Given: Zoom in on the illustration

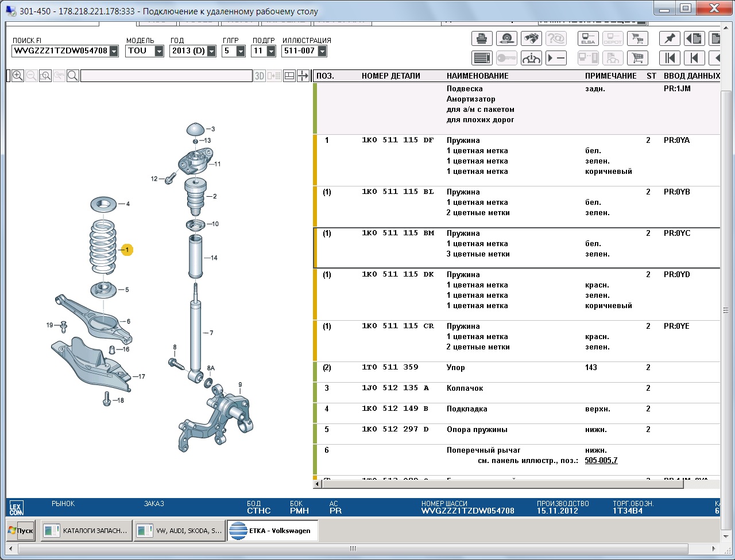Looking at the screenshot, I should 18,76.
